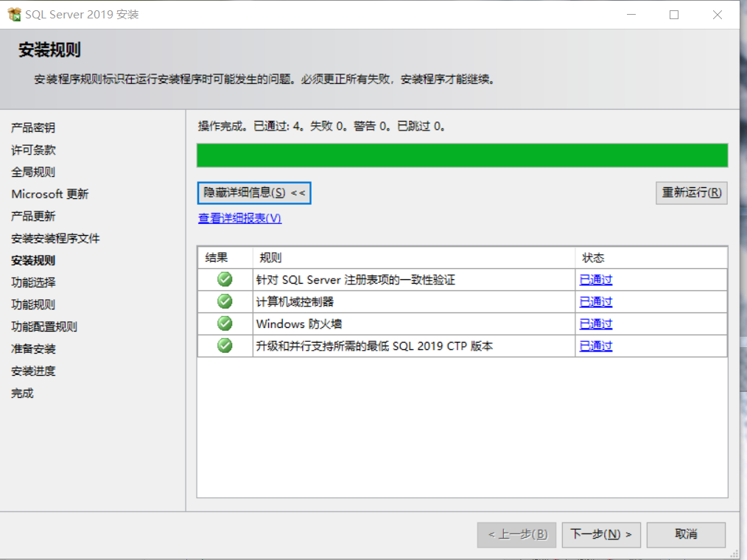Select 安装安装程序文件 step in the sidebar
Image resolution: width=747 pixels, height=560 pixels.
55,238
